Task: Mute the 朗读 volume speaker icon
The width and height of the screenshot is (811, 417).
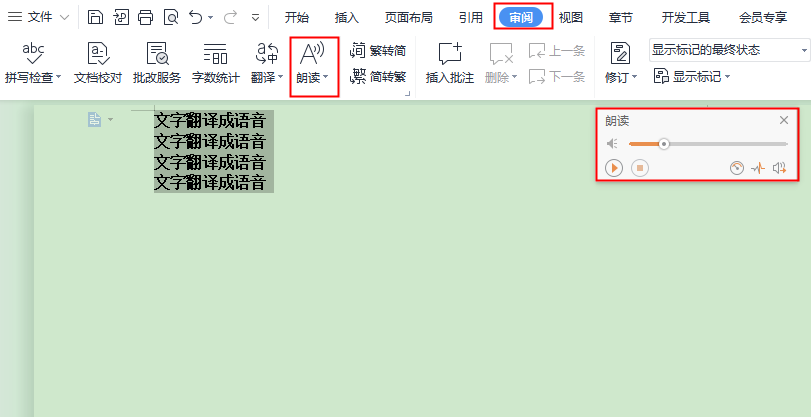Action: (612, 144)
